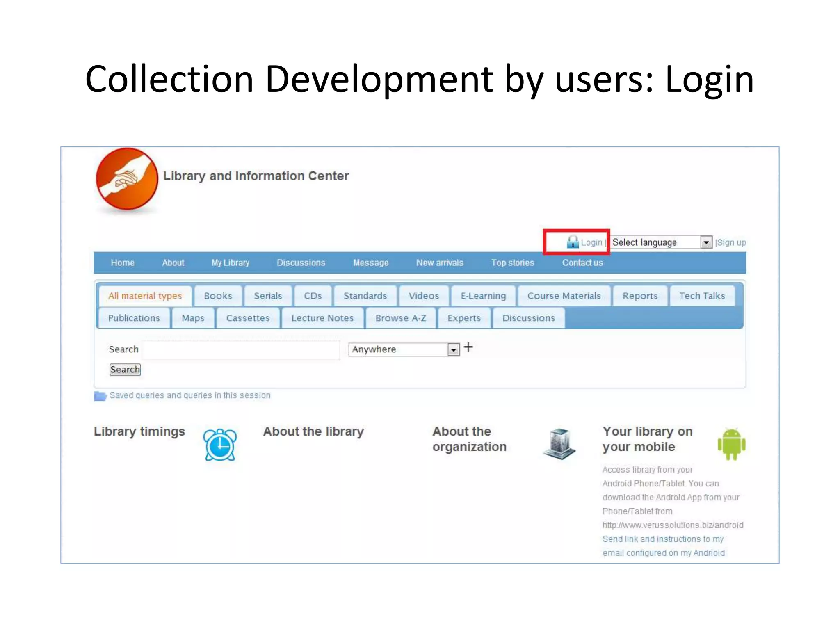Click the Library and Information Center title

pyautogui.click(x=256, y=176)
